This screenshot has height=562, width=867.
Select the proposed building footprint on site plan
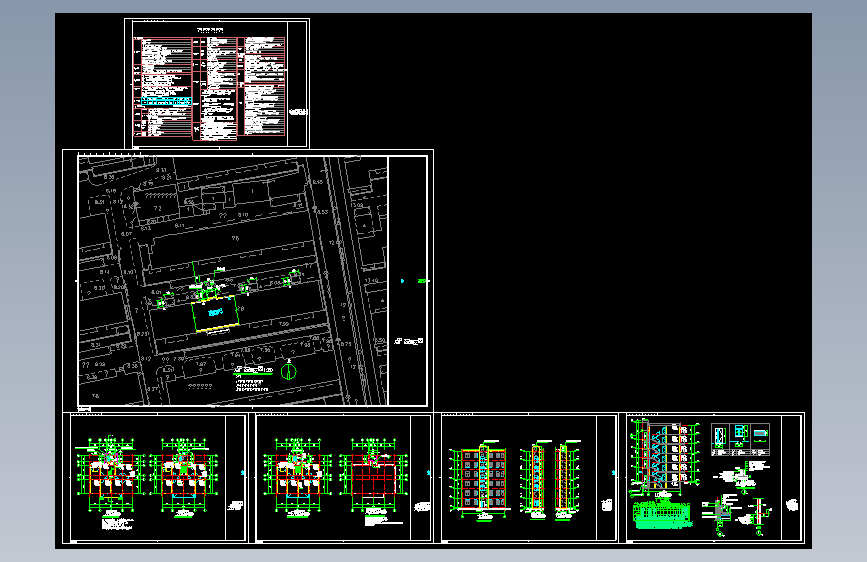(215, 314)
